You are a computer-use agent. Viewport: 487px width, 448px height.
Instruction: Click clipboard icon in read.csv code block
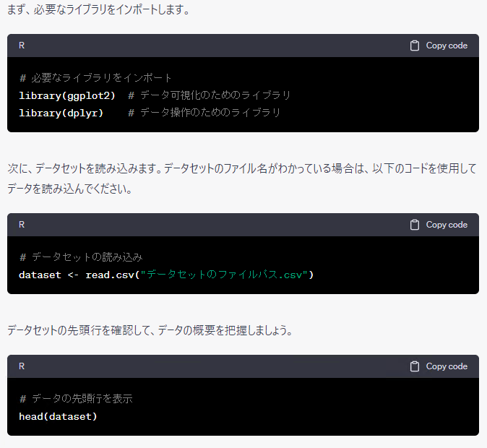point(415,225)
